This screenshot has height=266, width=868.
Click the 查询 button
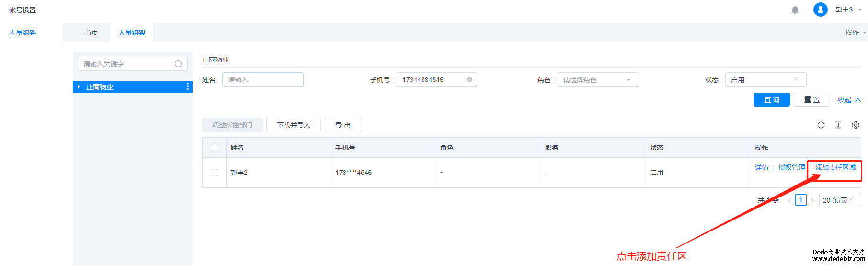[x=772, y=100]
